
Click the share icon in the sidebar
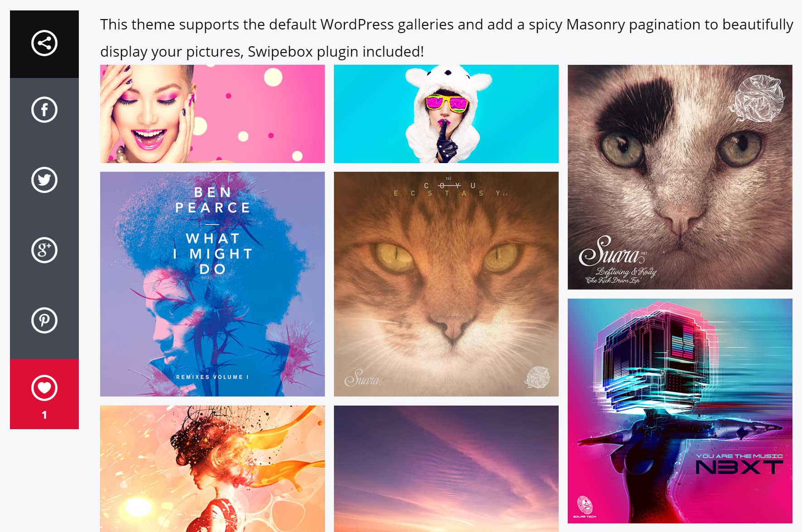[x=44, y=44]
